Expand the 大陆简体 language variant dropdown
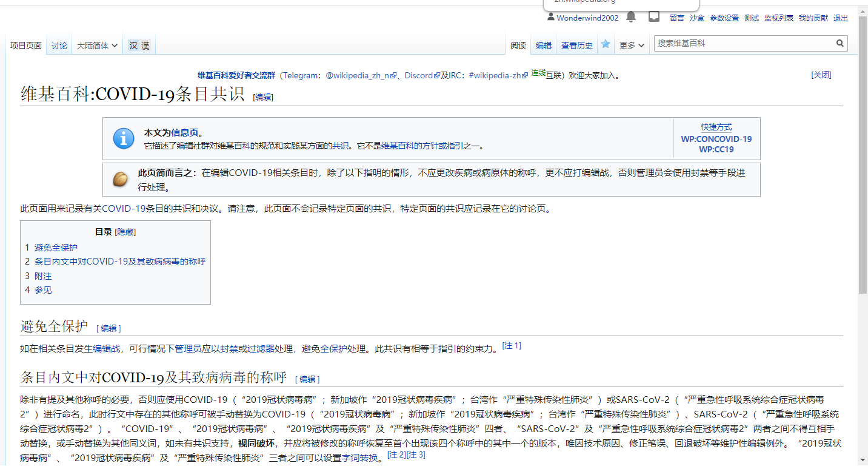The image size is (868, 466). coord(97,46)
